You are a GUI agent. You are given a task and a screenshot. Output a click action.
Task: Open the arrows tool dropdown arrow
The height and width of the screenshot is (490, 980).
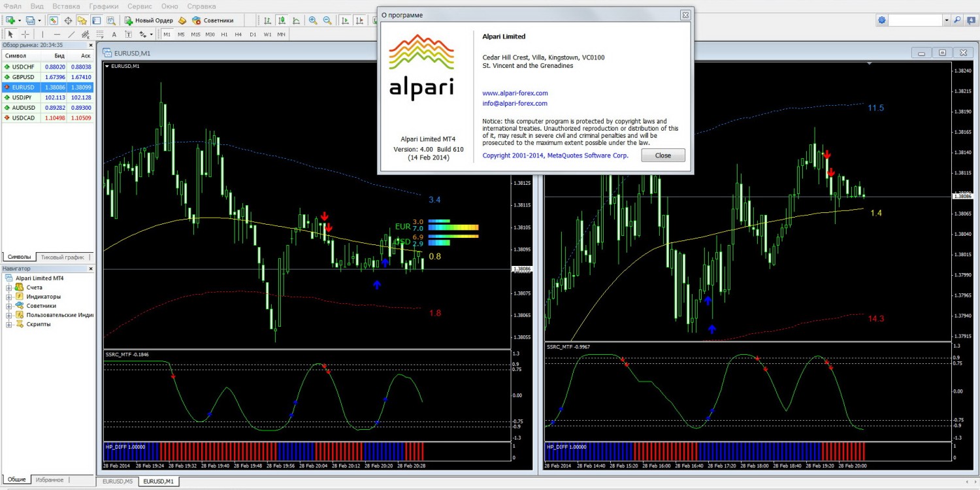tap(152, 34)
